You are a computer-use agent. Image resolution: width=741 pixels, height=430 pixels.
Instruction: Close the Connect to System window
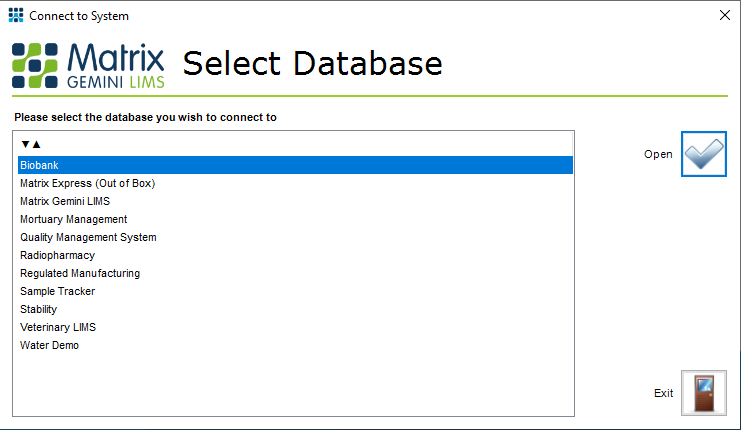coord(725,16)
